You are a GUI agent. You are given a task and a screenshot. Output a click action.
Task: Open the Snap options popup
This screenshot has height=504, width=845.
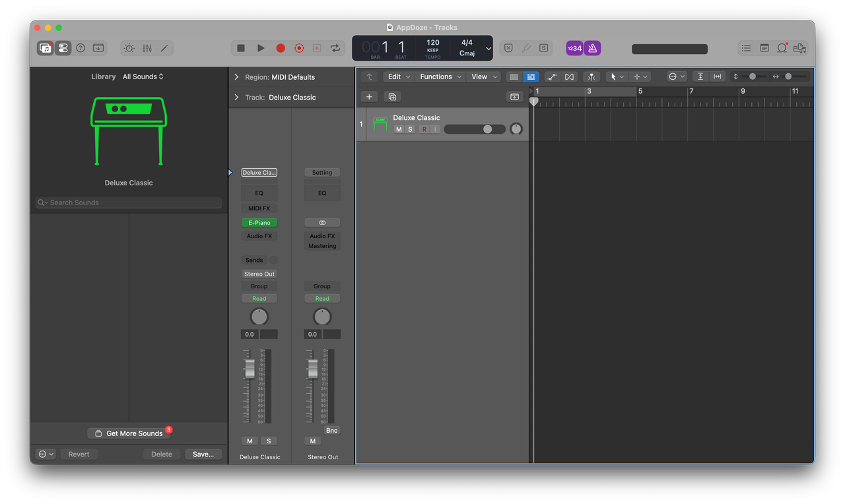click(677, 77)
